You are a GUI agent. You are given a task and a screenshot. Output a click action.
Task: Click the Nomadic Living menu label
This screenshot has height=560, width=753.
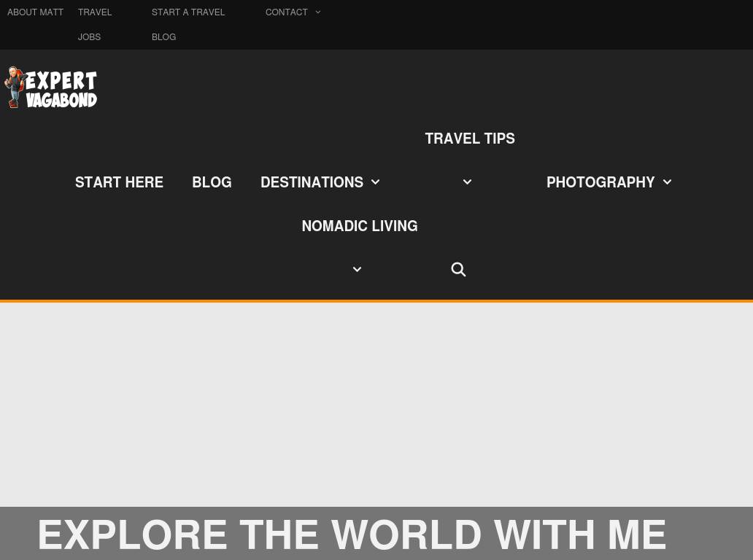pos(359,226)
